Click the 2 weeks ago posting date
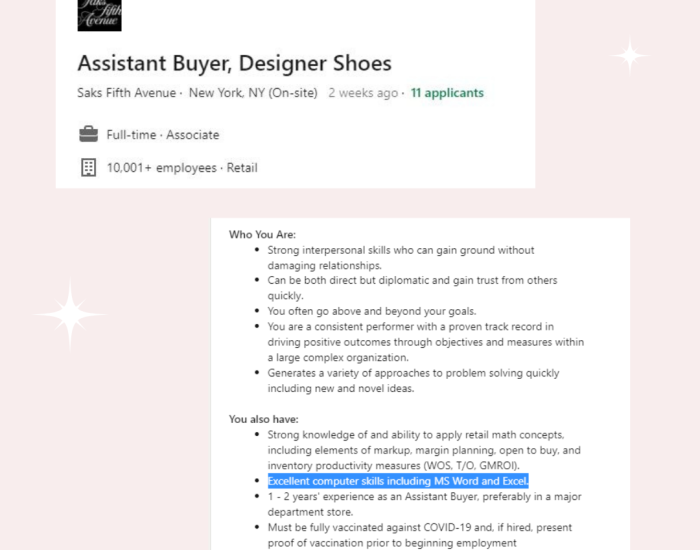The height and width of the screenshot is (550, 700). click(x=363, y=93)
